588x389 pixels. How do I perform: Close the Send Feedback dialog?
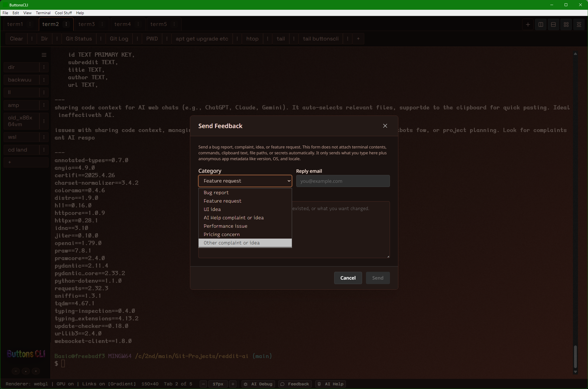coord(385,126)
